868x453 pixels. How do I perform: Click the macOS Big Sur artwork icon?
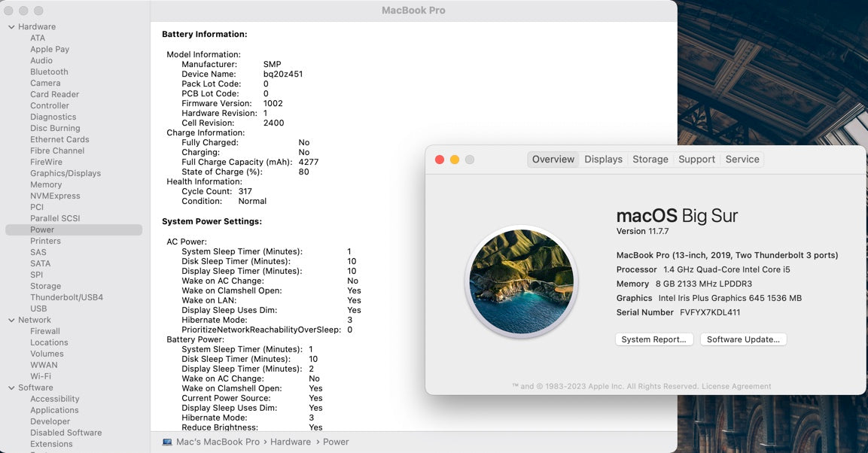pos(521,281)
